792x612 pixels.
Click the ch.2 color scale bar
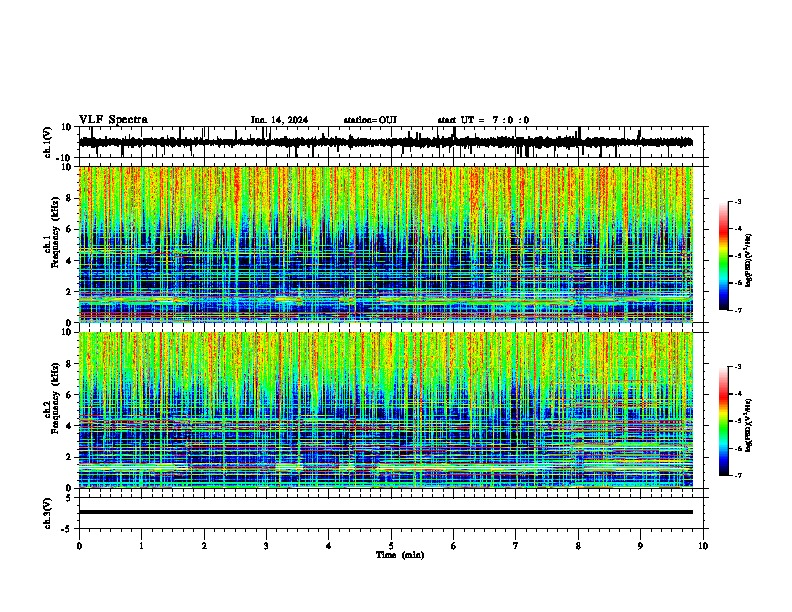click(724, 421)
